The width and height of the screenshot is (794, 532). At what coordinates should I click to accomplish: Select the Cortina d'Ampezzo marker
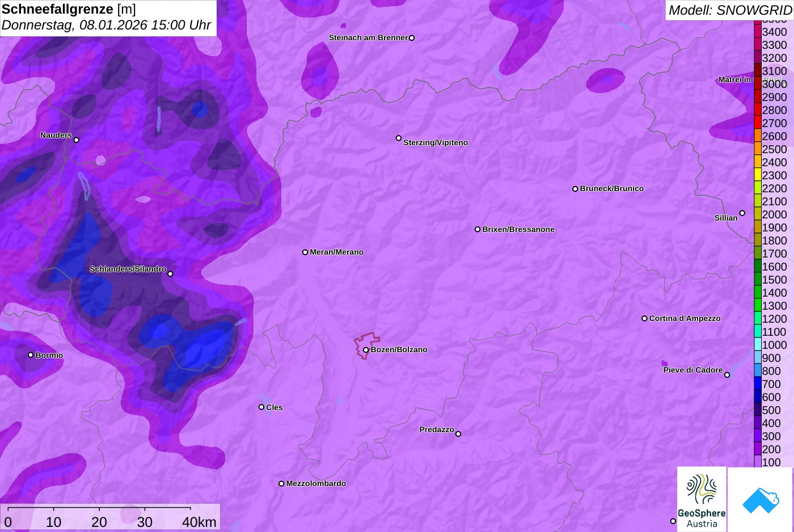pyautogui.click(x=644, y=318)
